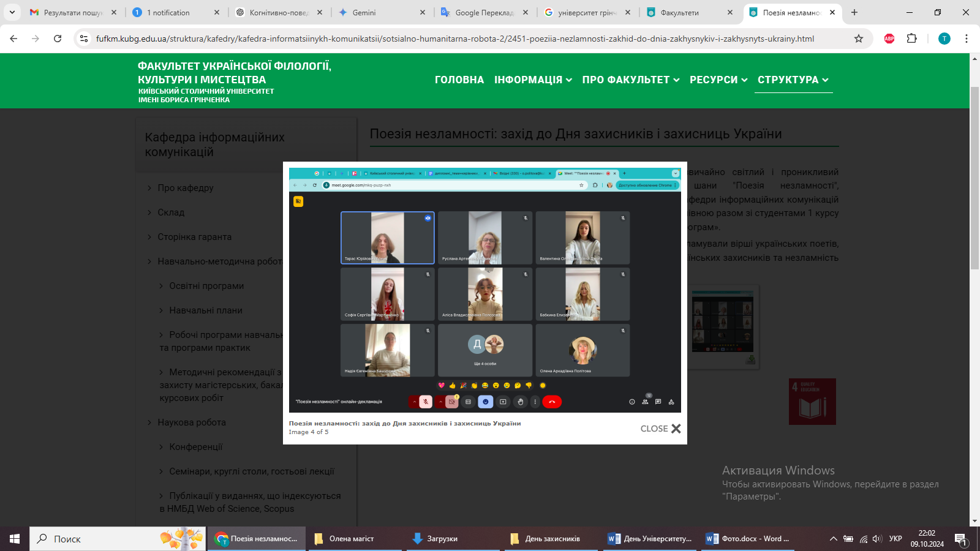The image size is (980, 551).
Task: Open the Наукова робота sidebar link
Action: pyautogui.click(x=191, y=422)
